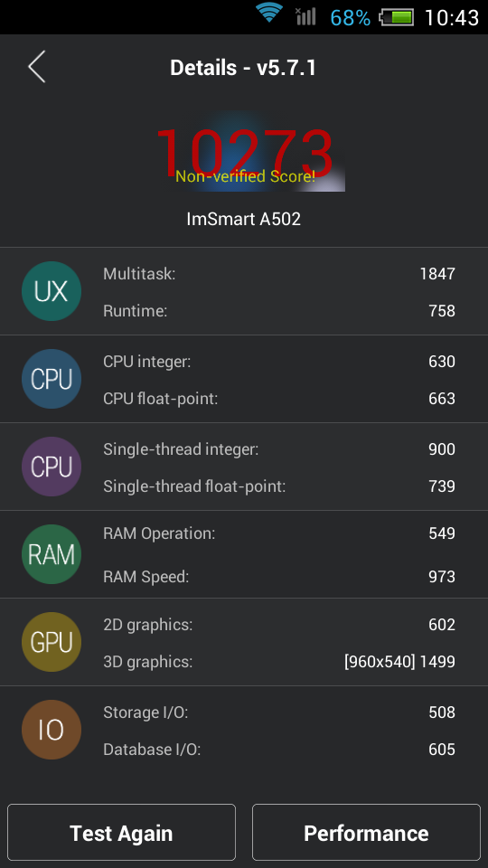
Task: Select the Single-thread integer row
Action: click(x=279, y=449)
